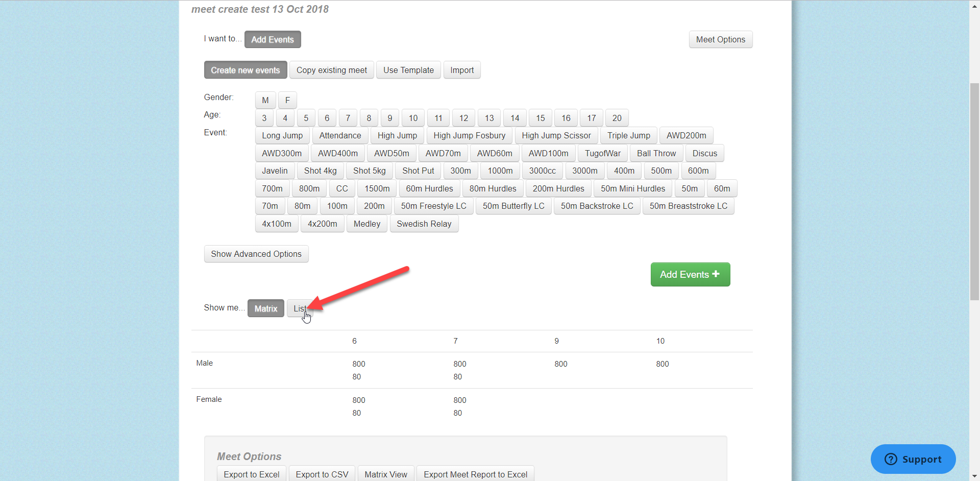Toggle the 4x100m relay event
Screen dimensions: 980x481
click(x=276, y=224)
